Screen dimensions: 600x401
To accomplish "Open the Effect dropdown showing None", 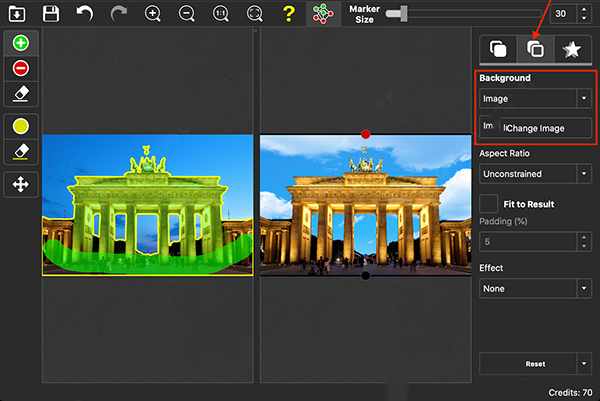I will pos(535,289).
